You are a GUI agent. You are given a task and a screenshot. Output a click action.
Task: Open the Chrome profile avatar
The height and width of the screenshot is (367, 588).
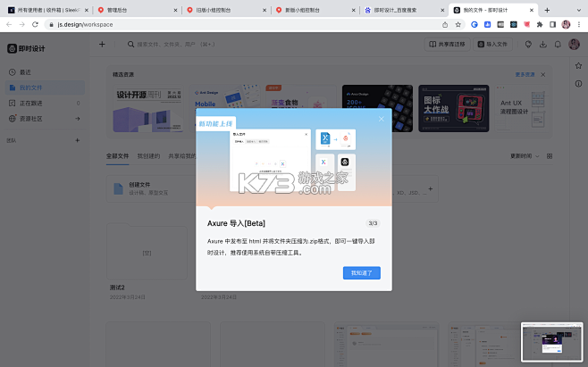566,24
